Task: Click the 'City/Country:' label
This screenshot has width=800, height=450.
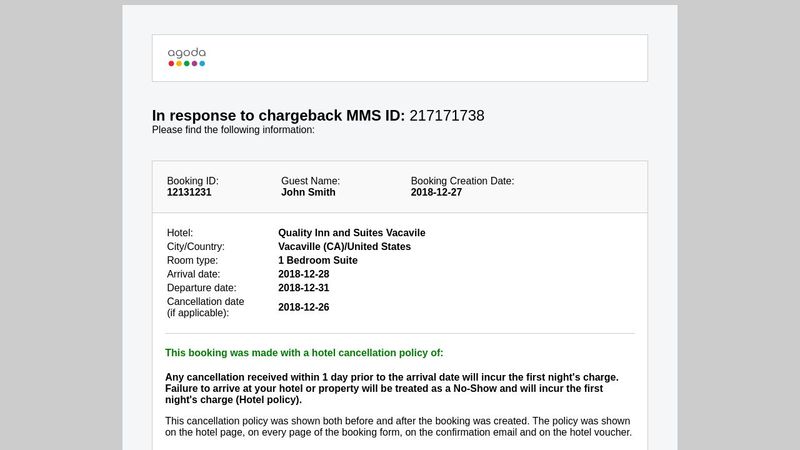Action: click(x=195, y=246)
